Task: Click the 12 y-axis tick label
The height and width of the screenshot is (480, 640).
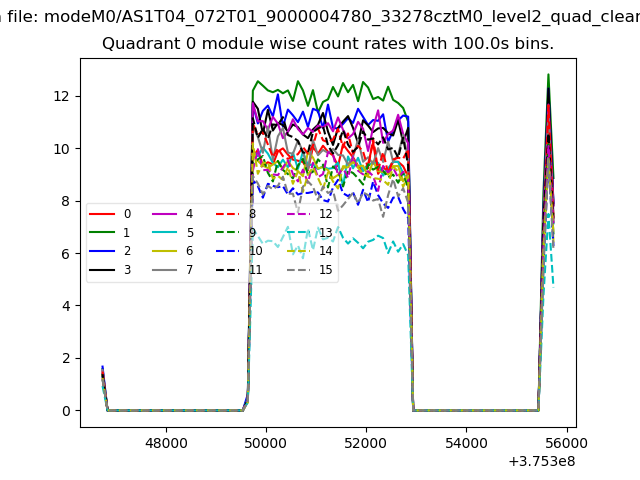Action: pos(65,96)
